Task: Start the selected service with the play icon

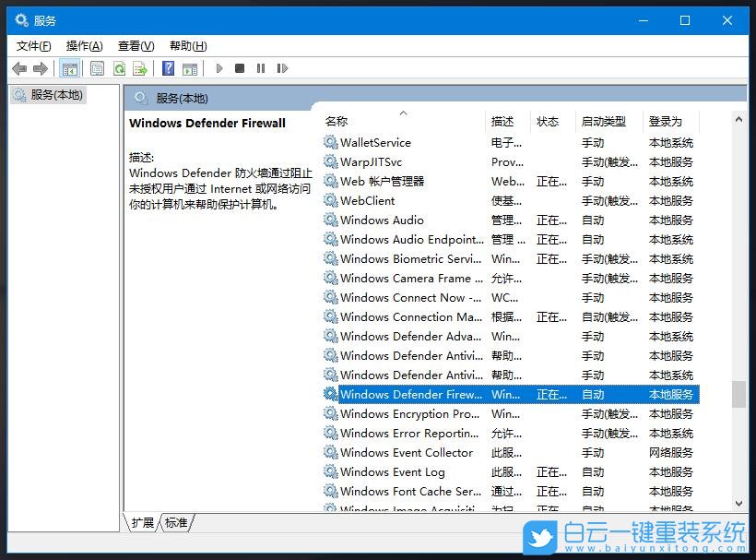Action: tap(219, 67)
